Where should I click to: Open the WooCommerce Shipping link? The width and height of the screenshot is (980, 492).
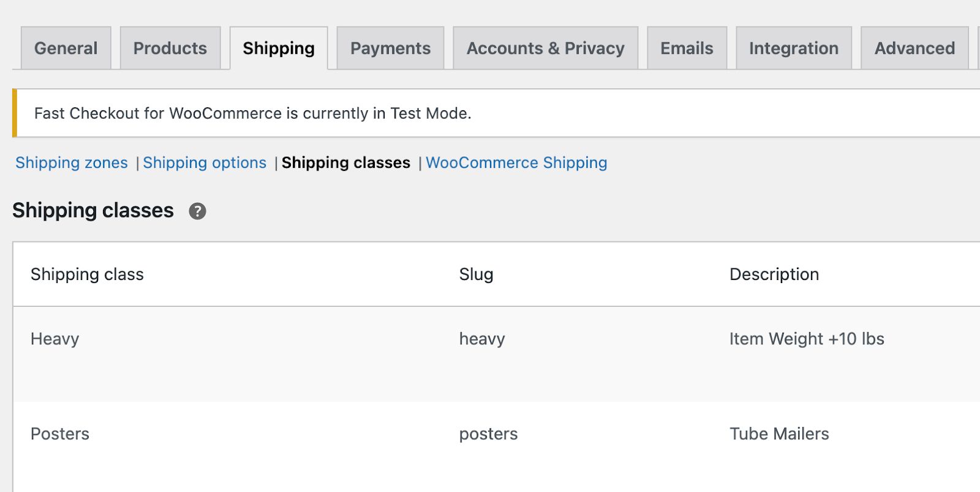pos(516,163)
